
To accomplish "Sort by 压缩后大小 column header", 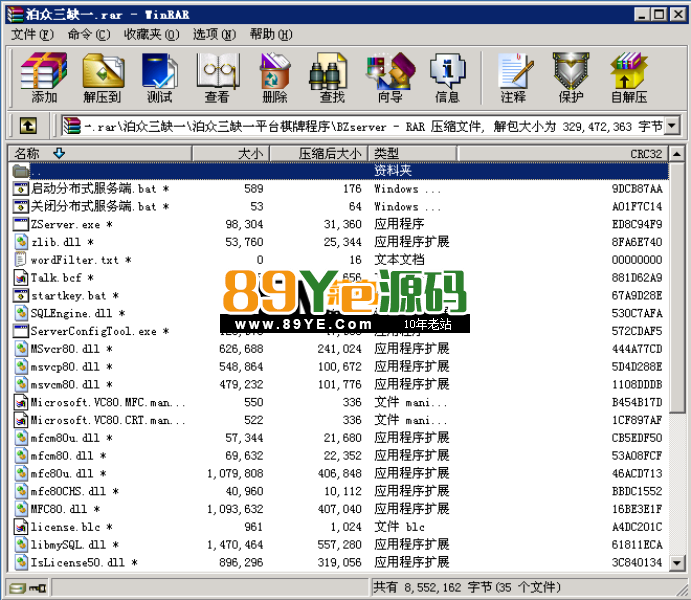I will point(318,153).
